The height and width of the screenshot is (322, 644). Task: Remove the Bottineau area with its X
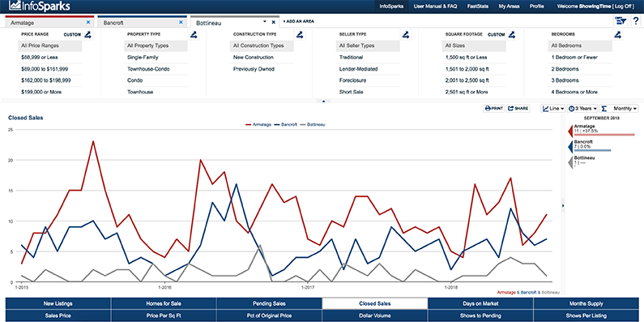click(274, 23)
